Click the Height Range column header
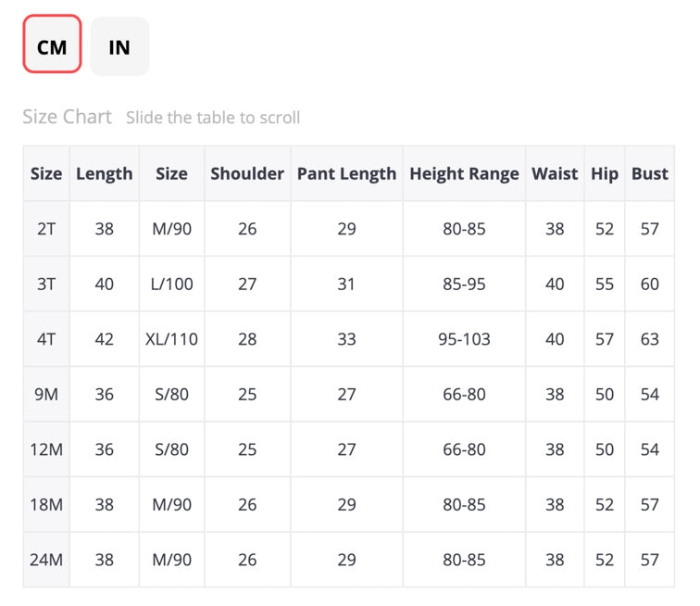This screenshot has height=606, width=700. pos(464,173)
